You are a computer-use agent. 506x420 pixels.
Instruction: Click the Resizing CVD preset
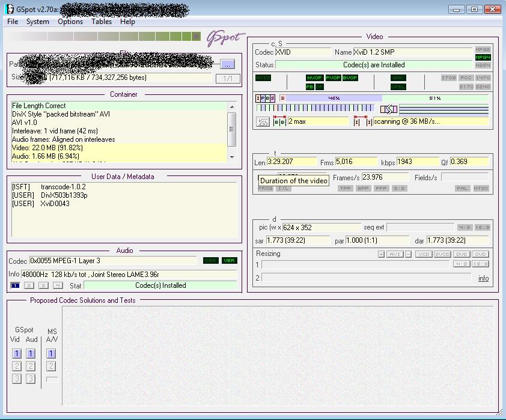click(x=481, y=255)
